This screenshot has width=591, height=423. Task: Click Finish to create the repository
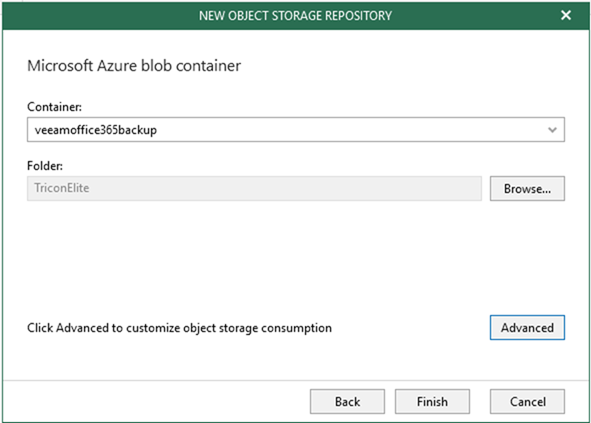point(432,402)
